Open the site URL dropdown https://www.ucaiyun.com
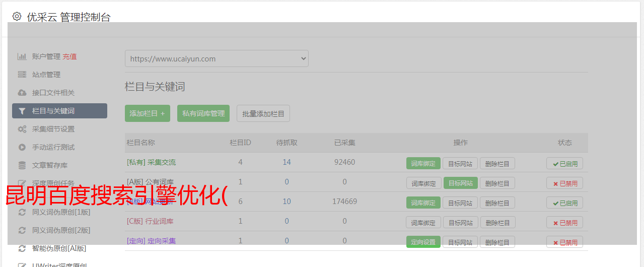This screenshot has width=644, height=267. (217, 58)
